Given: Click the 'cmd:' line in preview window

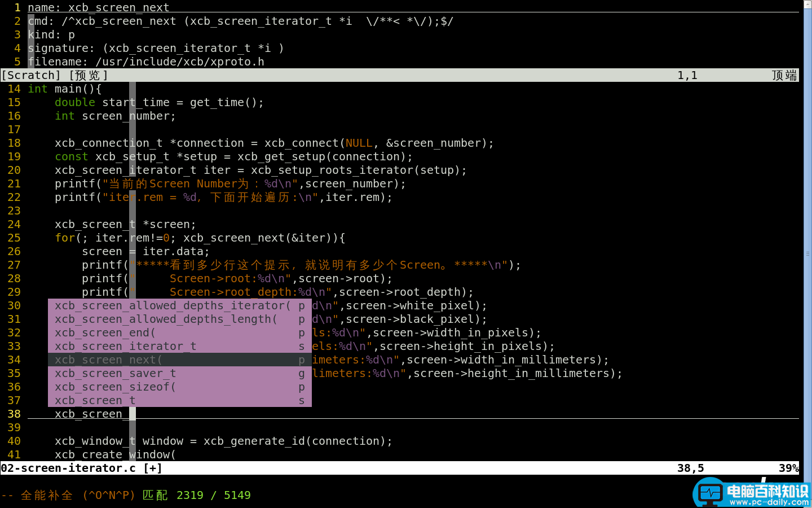Looking at the screenshot, I should tap(241, 21).
